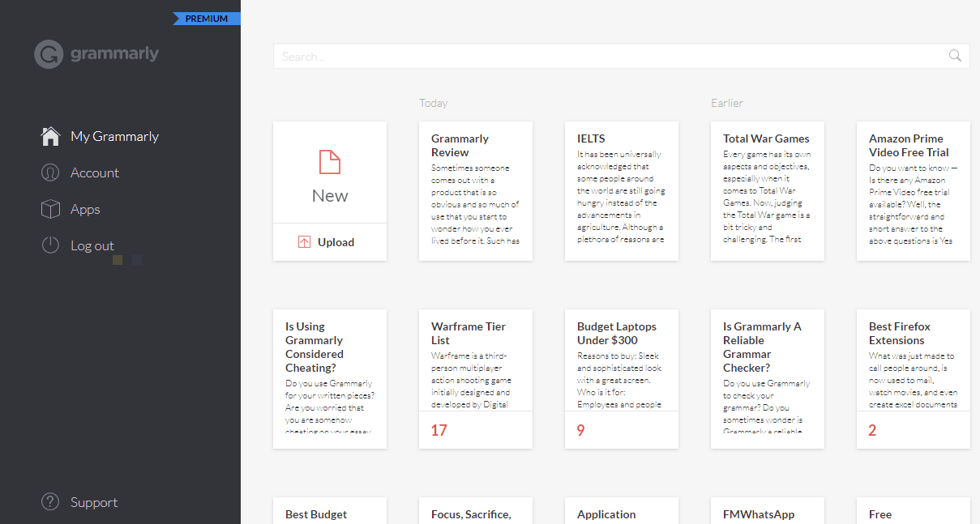The width and height of the screenshot is (980, 524).
Task: Open the Application document card
Action: coord(622,510)
